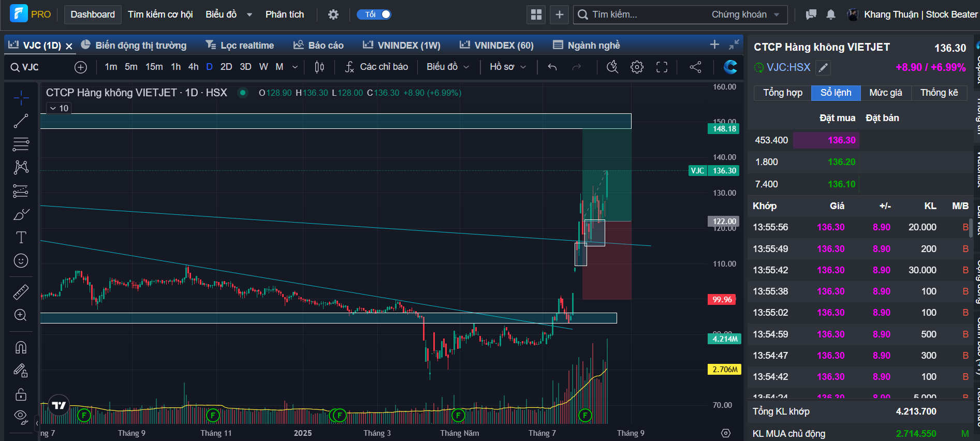Select the 1m timeframe

111,67
